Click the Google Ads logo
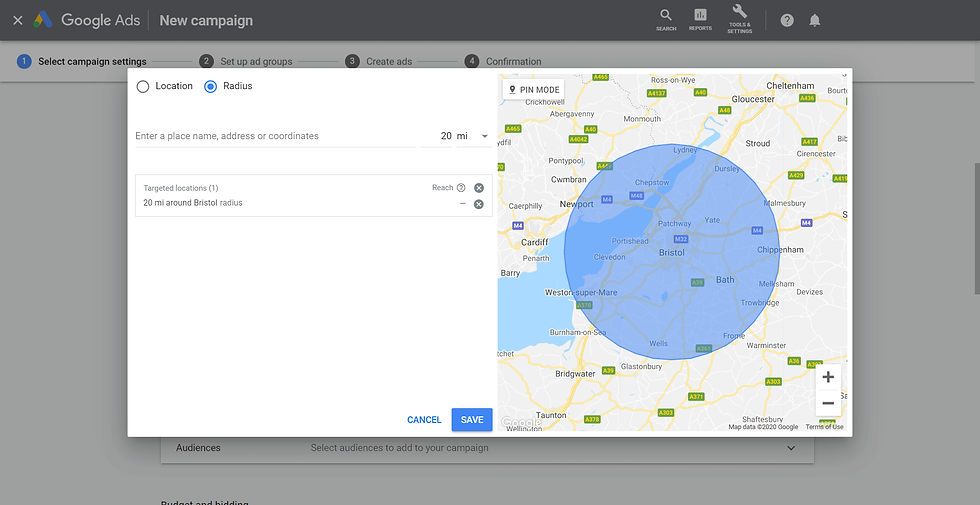The height and width of the screenshot is (505, 980). coord(43,20)
